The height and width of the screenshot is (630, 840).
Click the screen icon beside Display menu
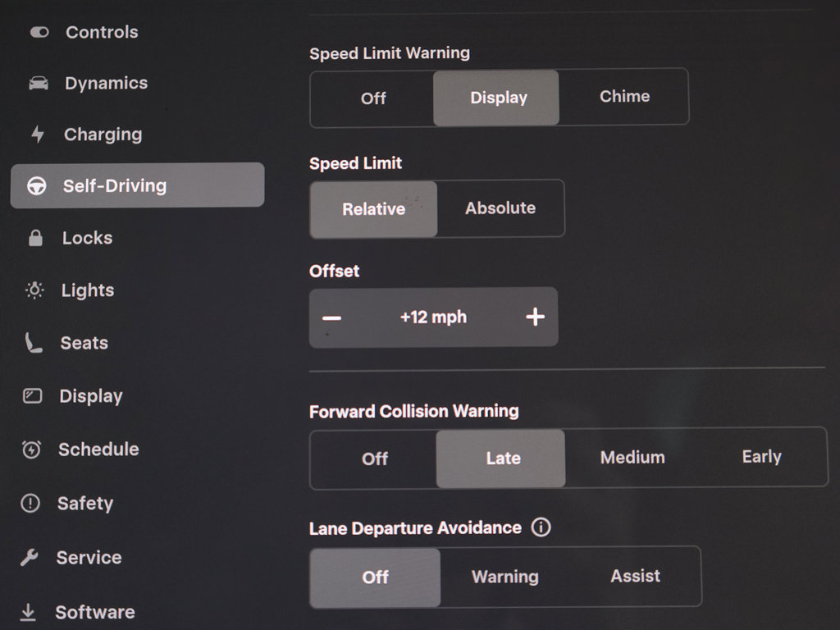pyautogui.click(x=33, y=396)
